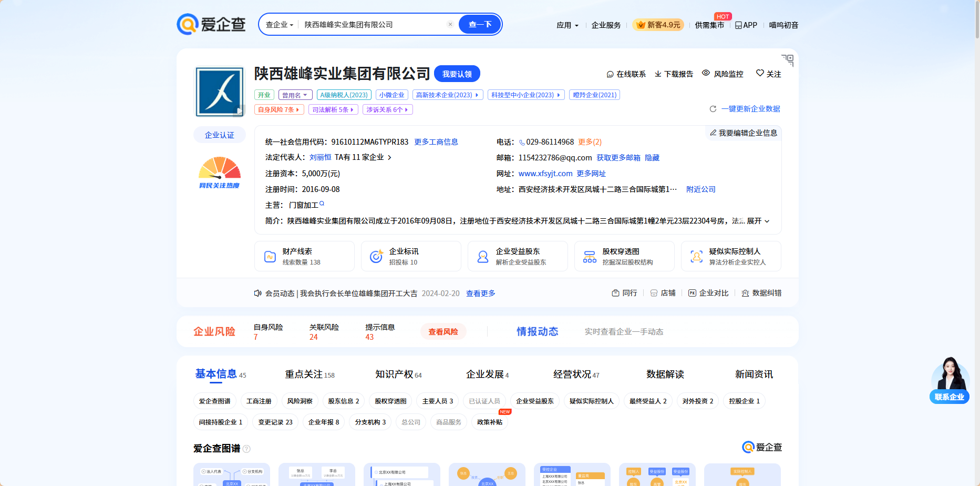Open the 股权穿透图 equity chart card
This screenshot has width=980, height=486.
tap(624, 256)
